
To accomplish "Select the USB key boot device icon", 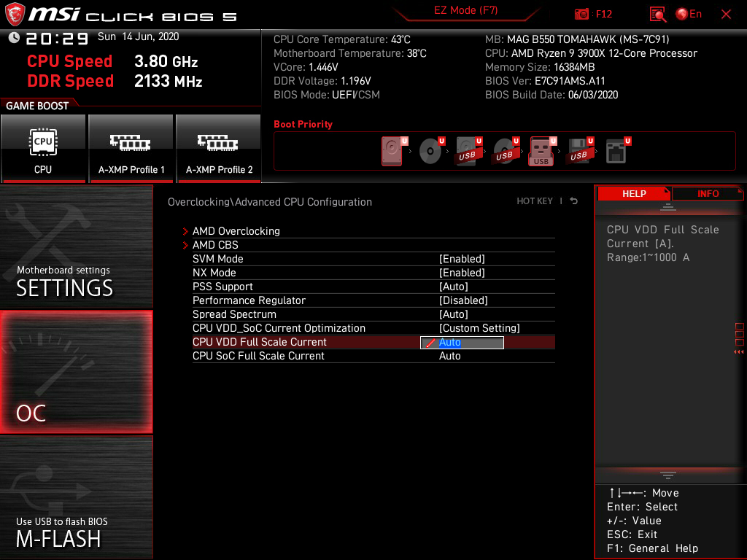I will [x=542, y=152].
